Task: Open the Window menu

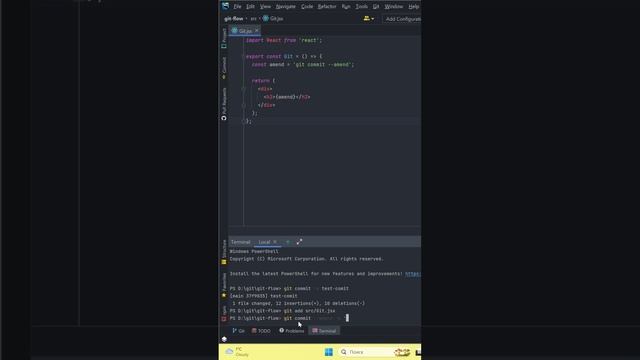Action: [393, 7]
